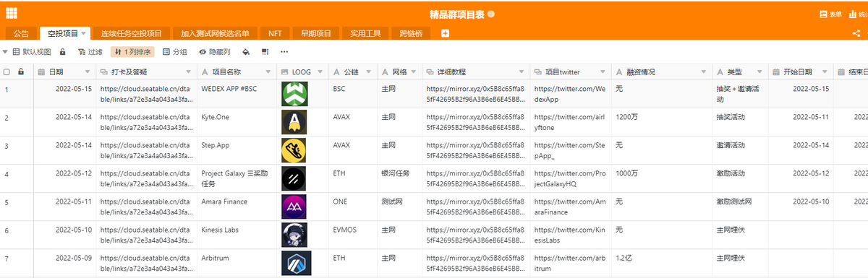Image resolution: width=868 pixels, height=278 pixels.
Task: Open Project Galaxy logo image
Action: [x=294, y=178]
